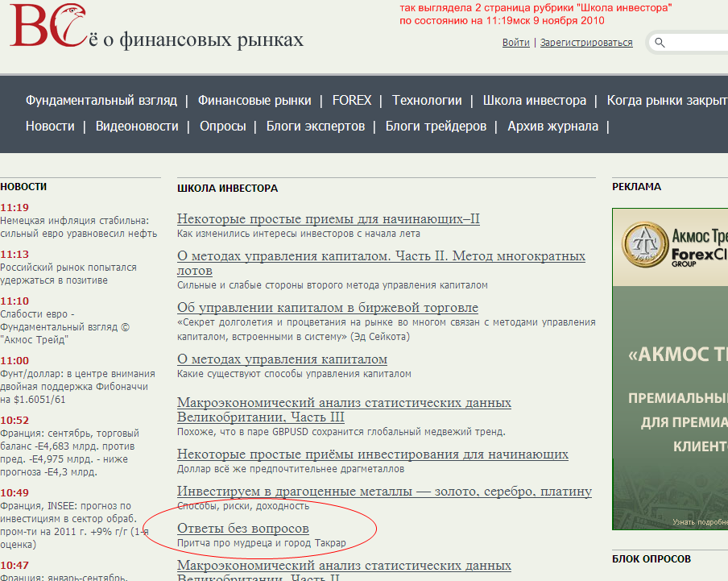This screenshot has height=581, width=728.
Task: Click subtitle Какие существуют способы управления капиталом
Action: [294, 374]
